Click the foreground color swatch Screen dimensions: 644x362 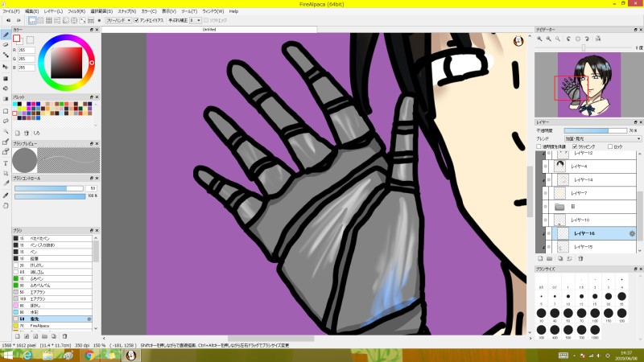click(16, 39)
